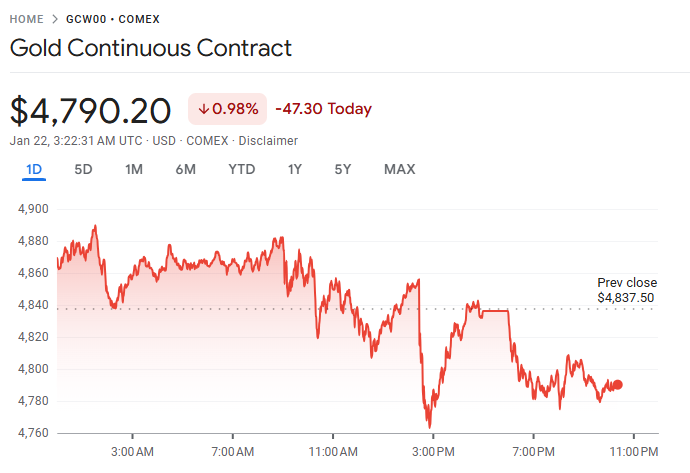Click the -47.30 Today change text
The height and width of the screenshot is (473, 690).
(x=323, y=109)
